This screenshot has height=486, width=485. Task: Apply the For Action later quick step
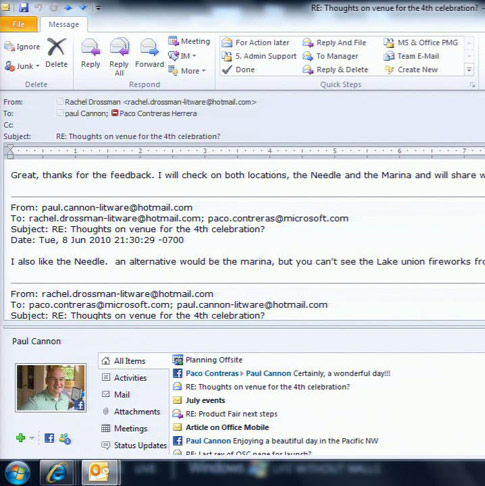tap(256, 43)
